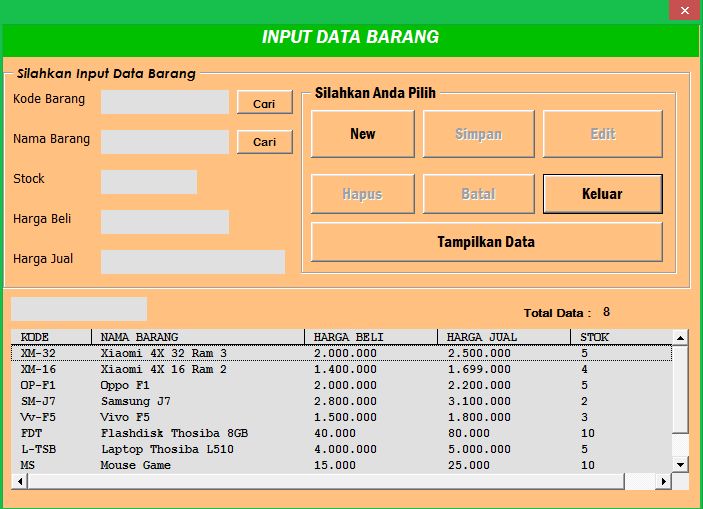Click the 2.500.000 selling price cell
Screen dimensions: 703x509
click(479, 353)
